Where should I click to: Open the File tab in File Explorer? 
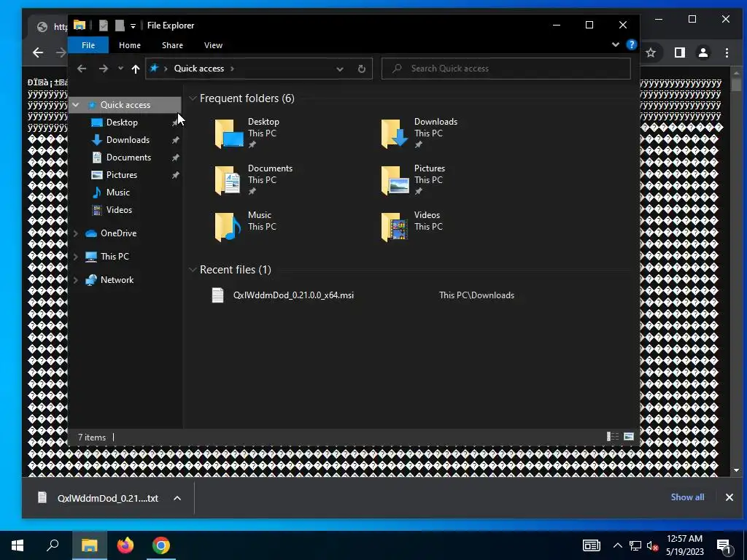[88, 45]
